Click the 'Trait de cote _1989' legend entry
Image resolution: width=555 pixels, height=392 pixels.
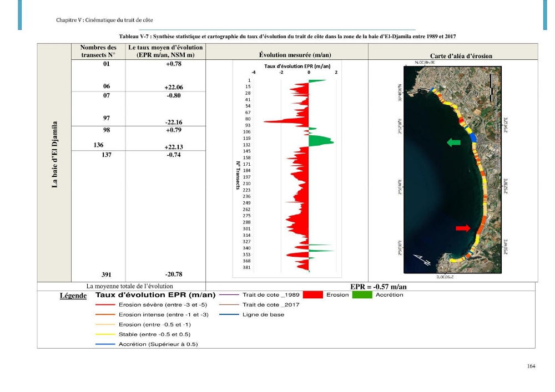pos(259,295)
